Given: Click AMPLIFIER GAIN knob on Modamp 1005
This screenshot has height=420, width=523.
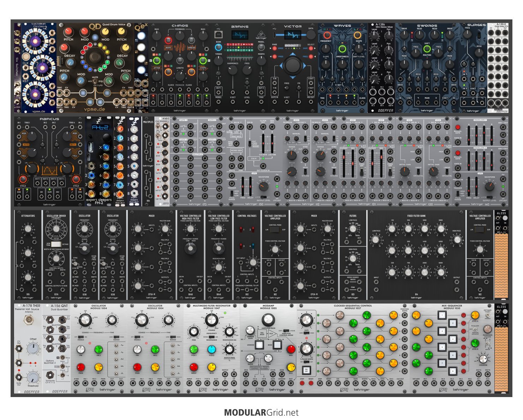Looking at the screenshot, I should click(268, 320).
